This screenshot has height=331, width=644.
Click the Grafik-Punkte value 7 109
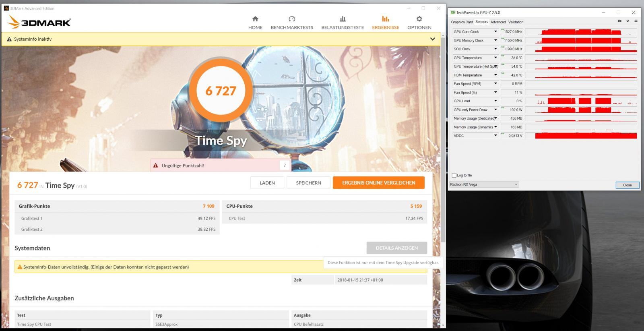[208, 206]
